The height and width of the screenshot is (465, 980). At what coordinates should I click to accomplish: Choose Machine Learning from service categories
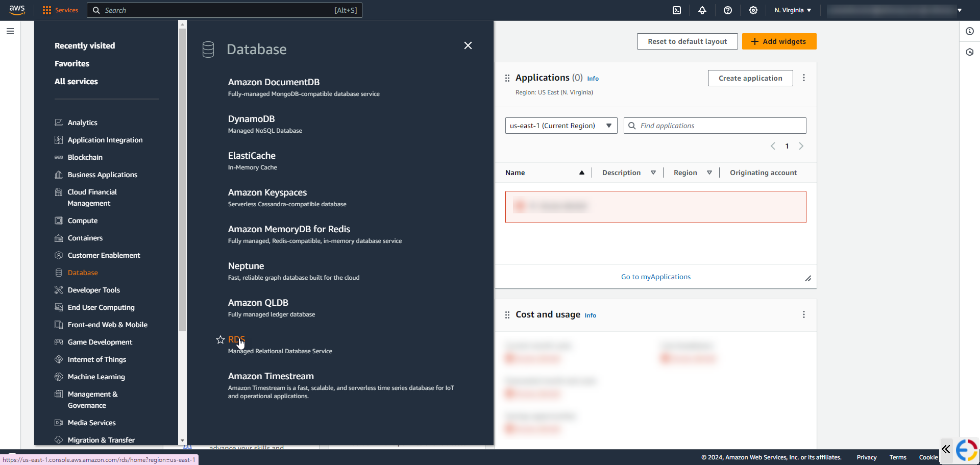96,377
